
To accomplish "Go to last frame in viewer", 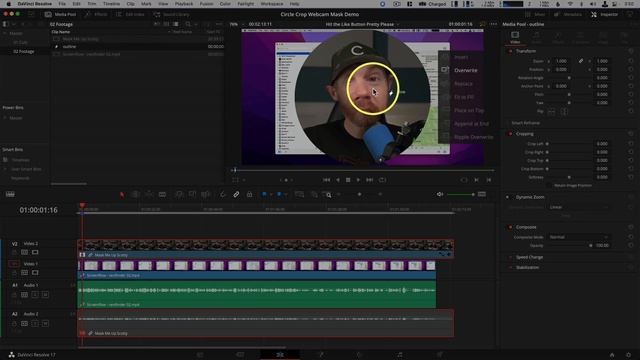I will click(369, 180).
